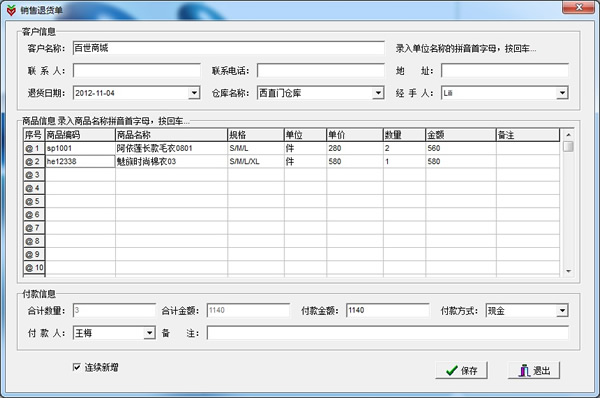Click the 联系电话 input field
Screen dimensions: 600x398
click(321, 70)
